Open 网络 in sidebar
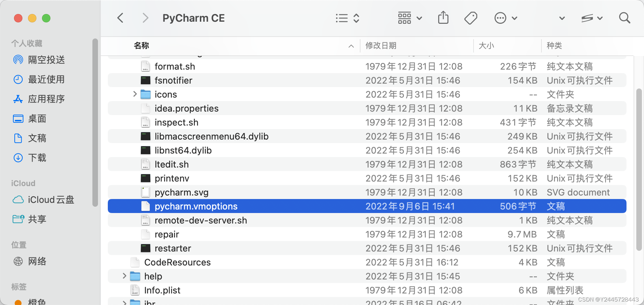The image size is (644, 305). (29, 261)
